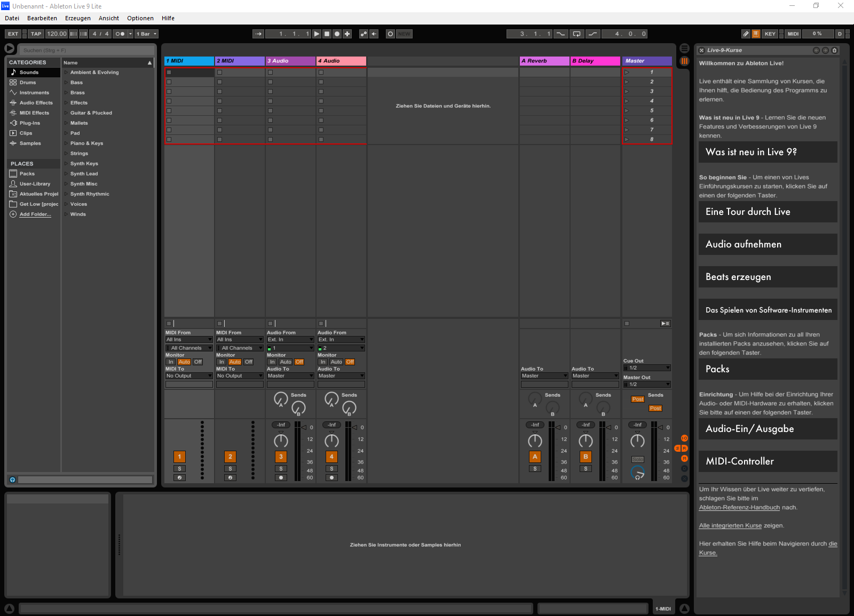Image resolution: width=854 pixels, height=616 pixels.
Task: Click the Add Folder link
Action: [35, 214]
